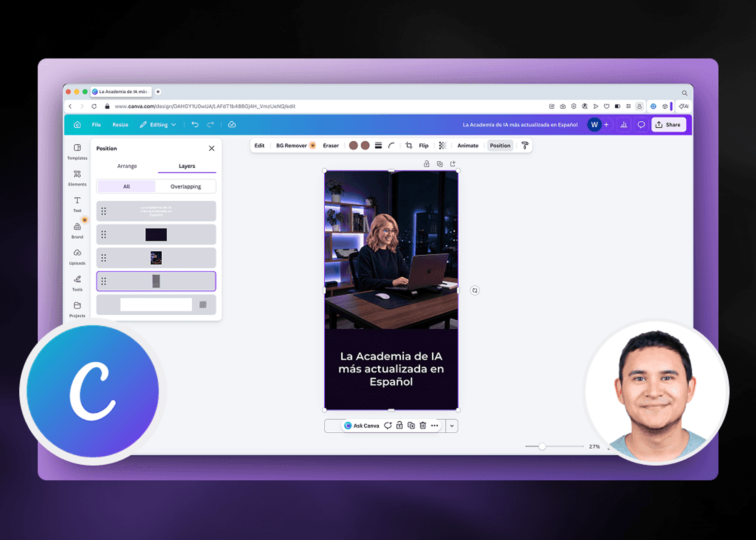Expand the chevron beside Ask Canva toolbar

[x=452, y=426]
